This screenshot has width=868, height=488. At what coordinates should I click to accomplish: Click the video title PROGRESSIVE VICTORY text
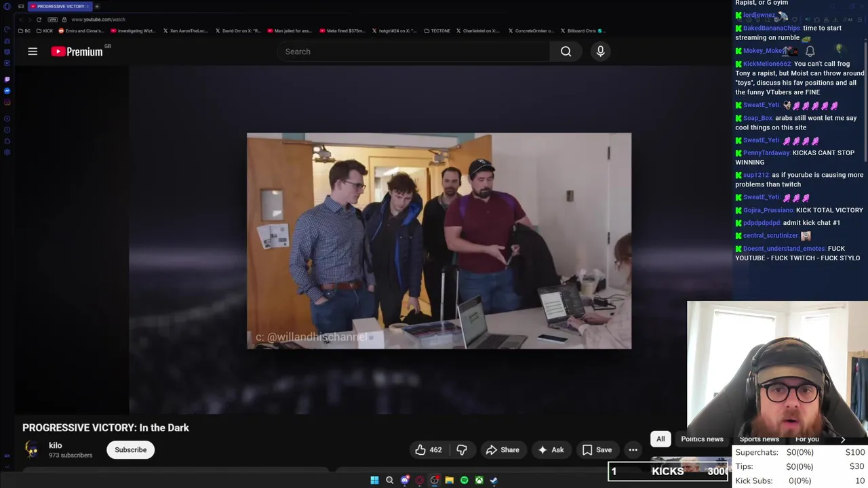106,428
